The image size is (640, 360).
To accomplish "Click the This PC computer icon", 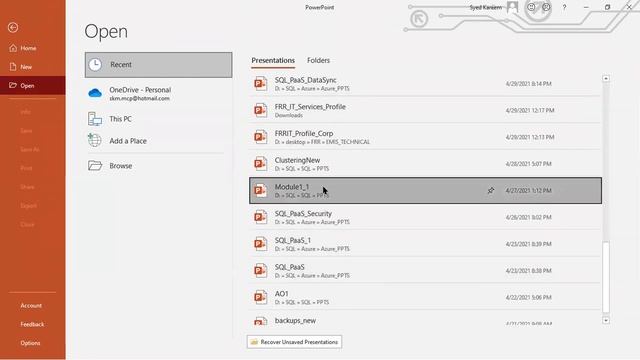I will click(95, 119).
